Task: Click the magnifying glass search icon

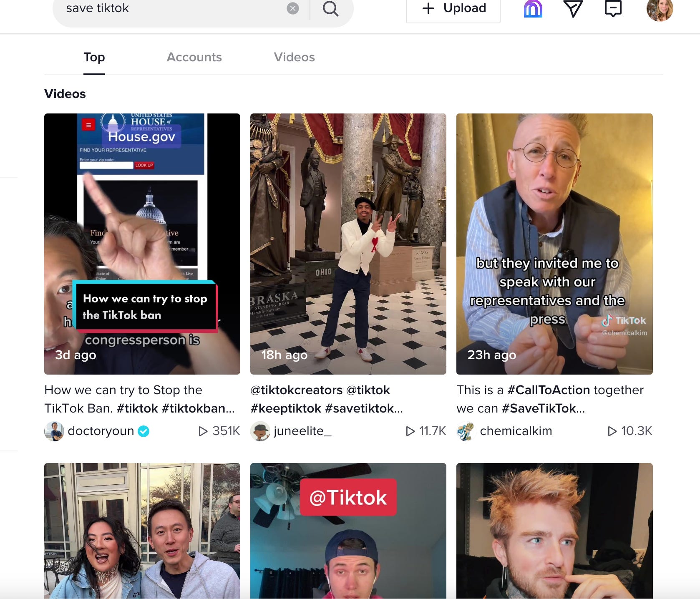Action: [330, 8]
